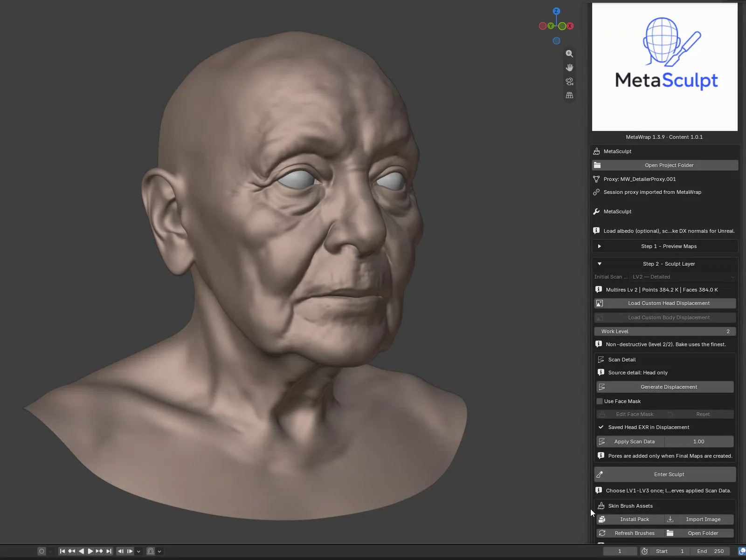Toggle the timeline snapping magnet icon
The height and width of the screenshot is (560, 746).
tap(151, 551)
